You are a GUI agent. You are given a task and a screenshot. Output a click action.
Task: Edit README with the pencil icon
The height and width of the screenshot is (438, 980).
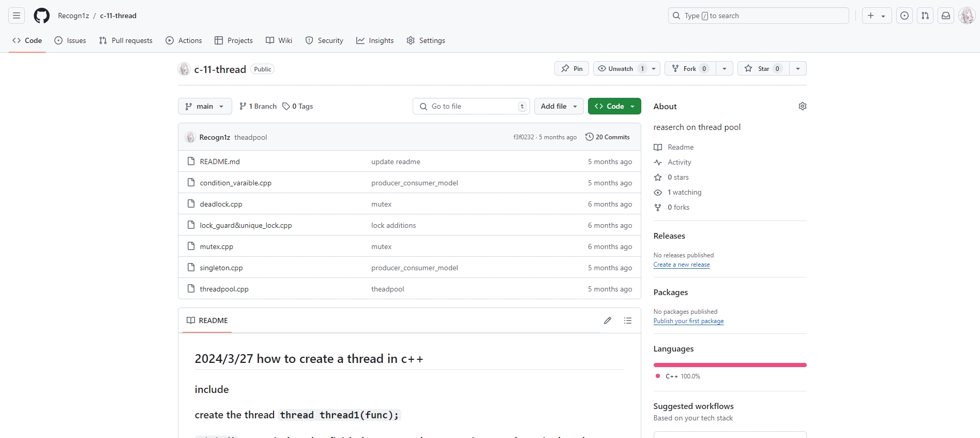608,320
